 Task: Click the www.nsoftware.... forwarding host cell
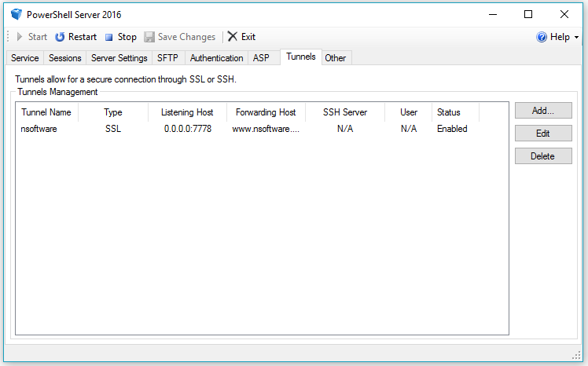266,129
